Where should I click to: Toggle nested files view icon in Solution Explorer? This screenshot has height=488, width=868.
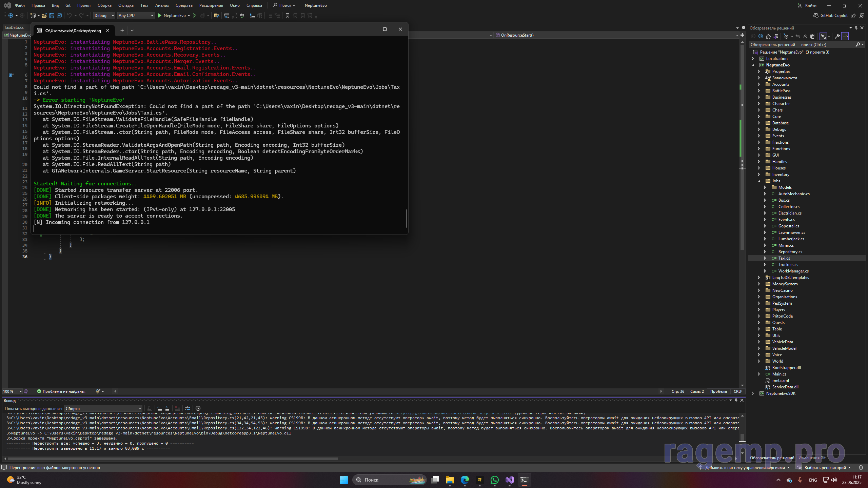coord(823,36)
